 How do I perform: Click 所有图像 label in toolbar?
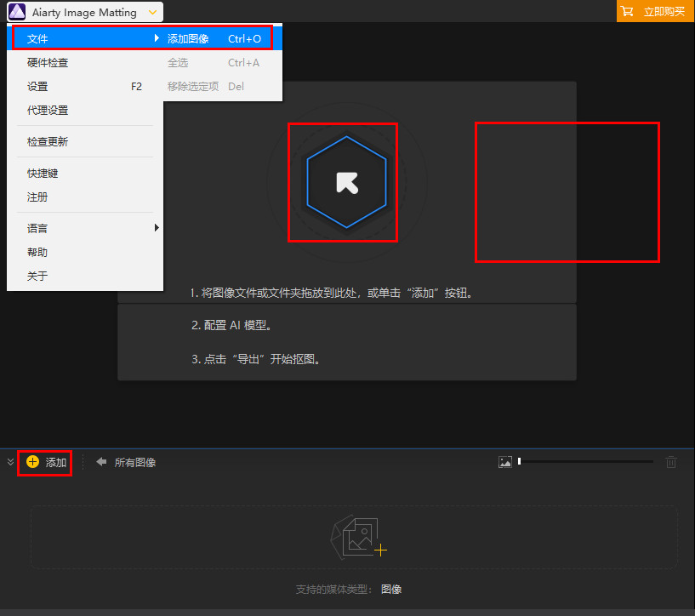point(136,462)
